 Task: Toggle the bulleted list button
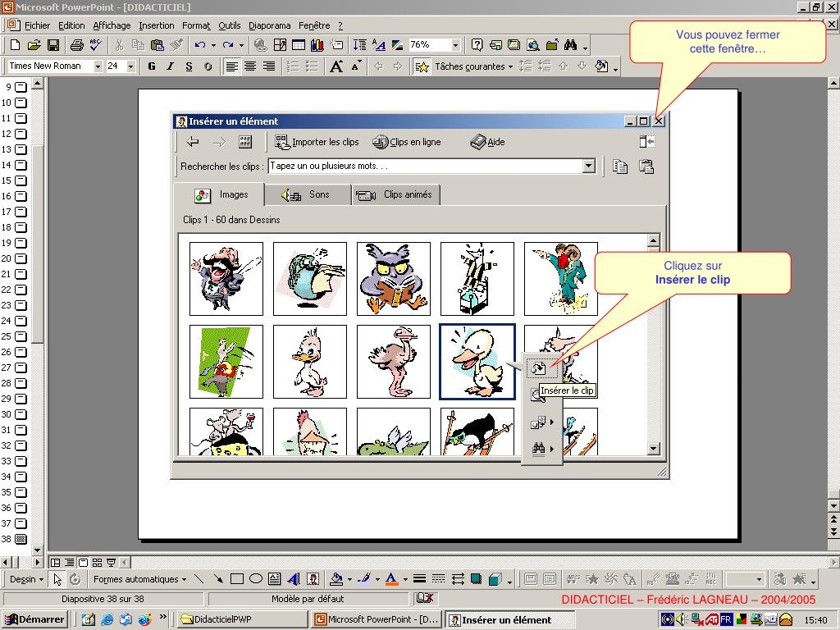[x=311, y=66]
